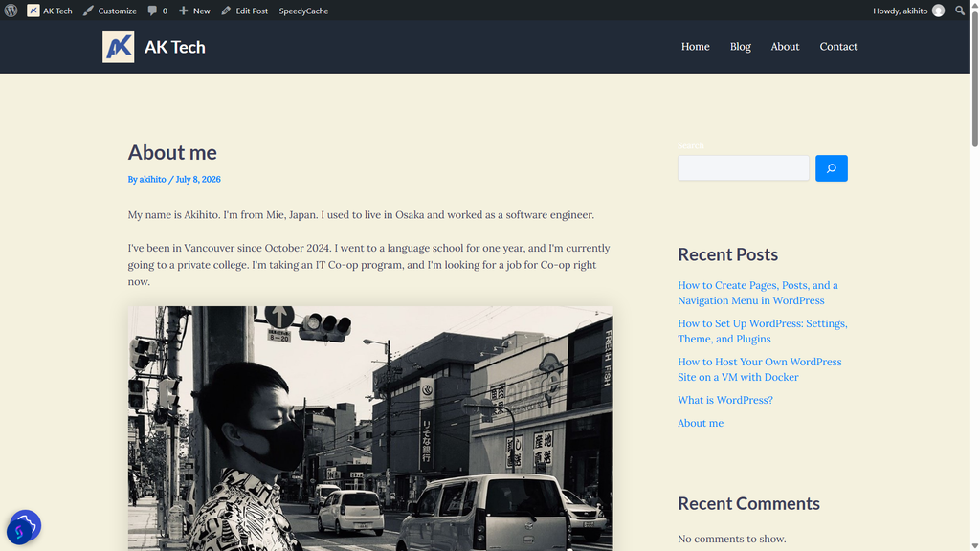
Task: Open the admin bar search magnifier
Action: click(960, 11)
